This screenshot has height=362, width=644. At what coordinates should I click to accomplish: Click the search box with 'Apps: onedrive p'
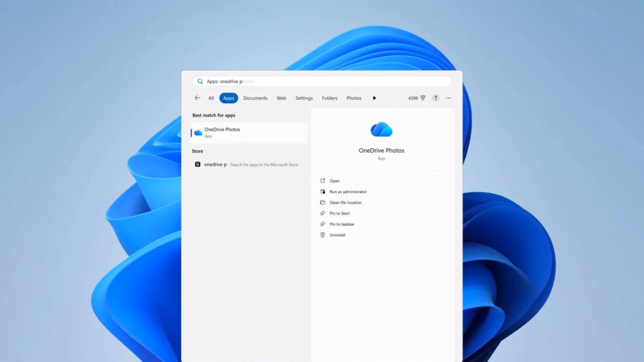tap(321, 81)
